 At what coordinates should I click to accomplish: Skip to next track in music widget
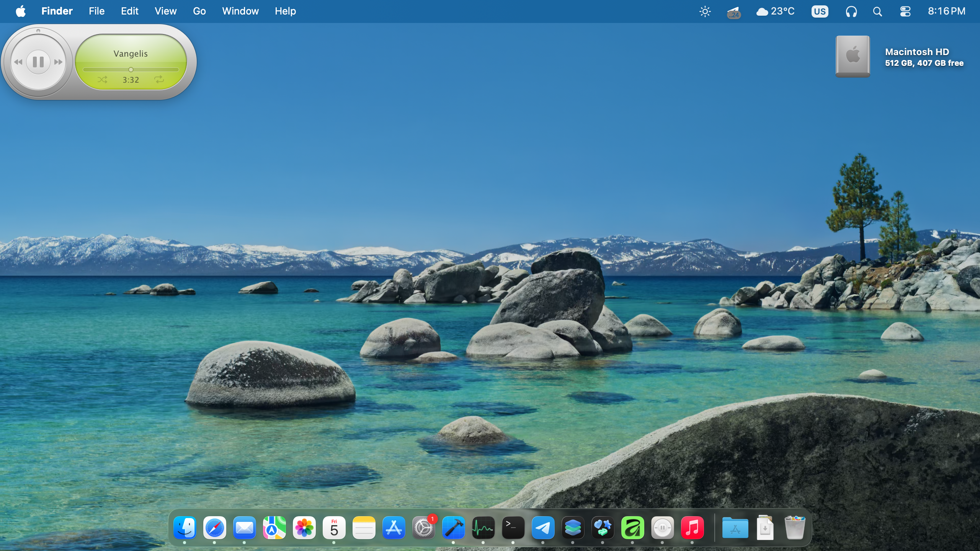(59, 62)
